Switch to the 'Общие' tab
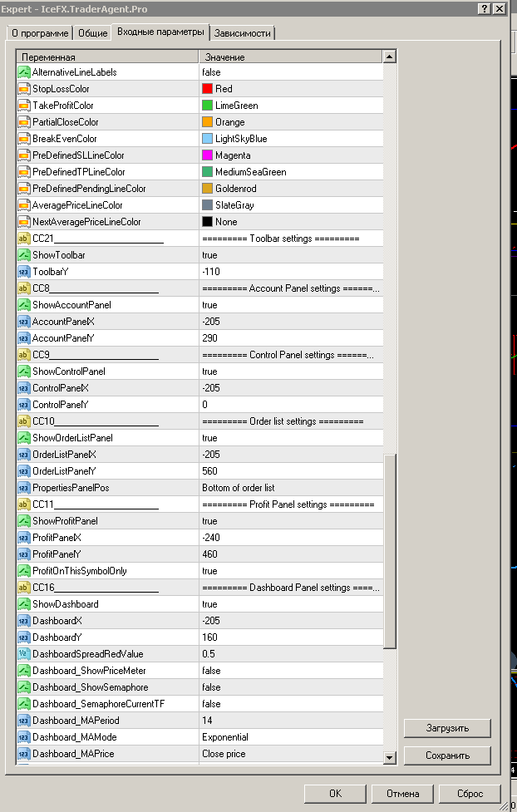517x812 pixels. click(x=93, y=33)
